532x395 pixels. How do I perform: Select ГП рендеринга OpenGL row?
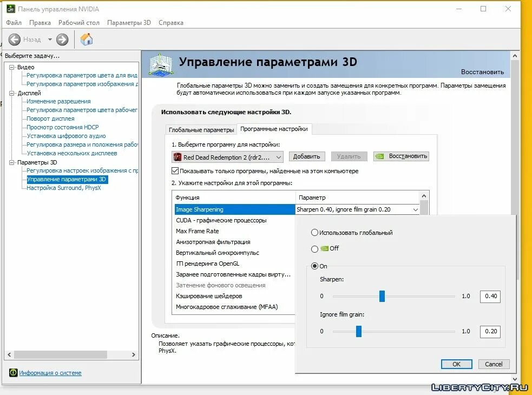tap(235, 264)
